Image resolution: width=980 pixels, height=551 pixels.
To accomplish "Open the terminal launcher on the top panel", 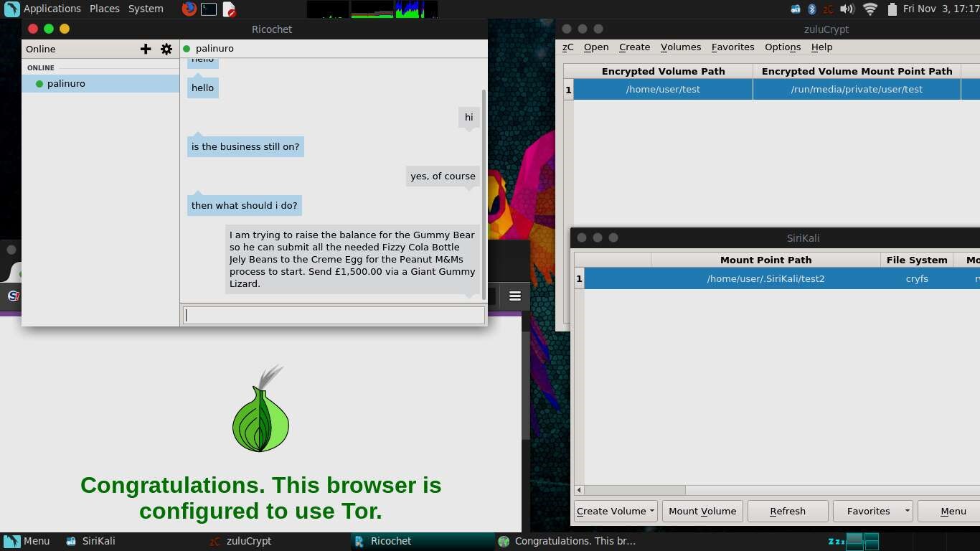I will click(209, 9).
